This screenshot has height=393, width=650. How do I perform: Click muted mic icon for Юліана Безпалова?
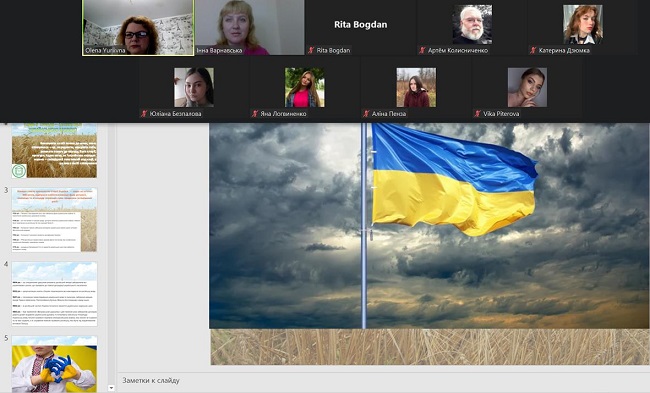point(144,113)
